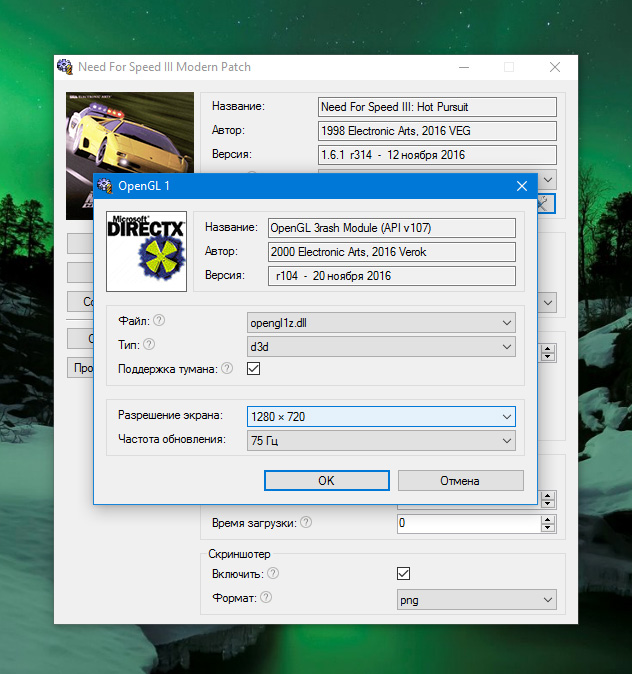Decrease Время загрузки with down arrow
632x674 pixels.
548,528
